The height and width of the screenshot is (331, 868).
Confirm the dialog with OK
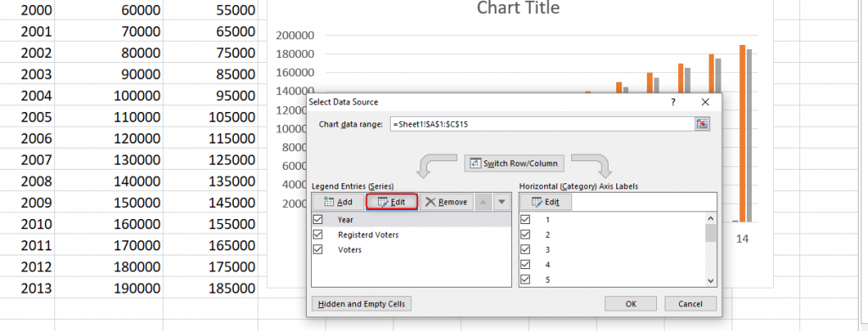(x=631, y=304)
